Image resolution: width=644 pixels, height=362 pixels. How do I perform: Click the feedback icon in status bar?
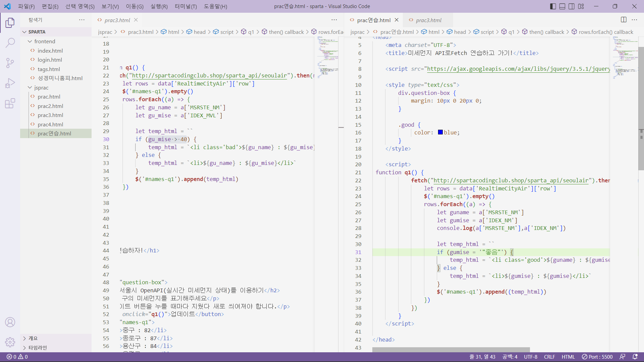point(622,357)
